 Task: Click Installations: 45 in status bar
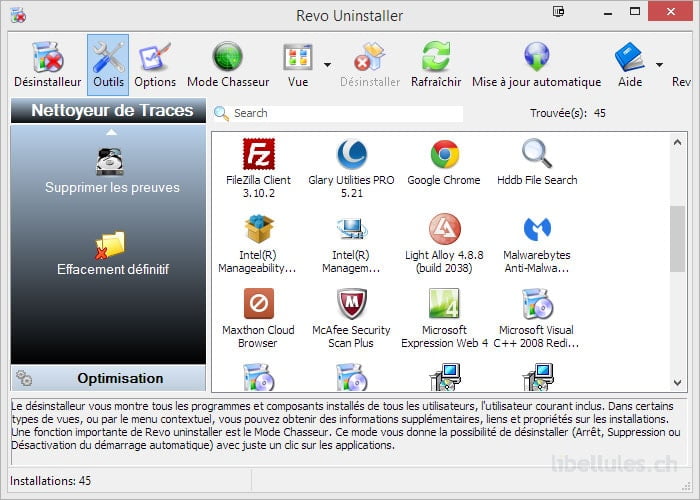point(50,481)
